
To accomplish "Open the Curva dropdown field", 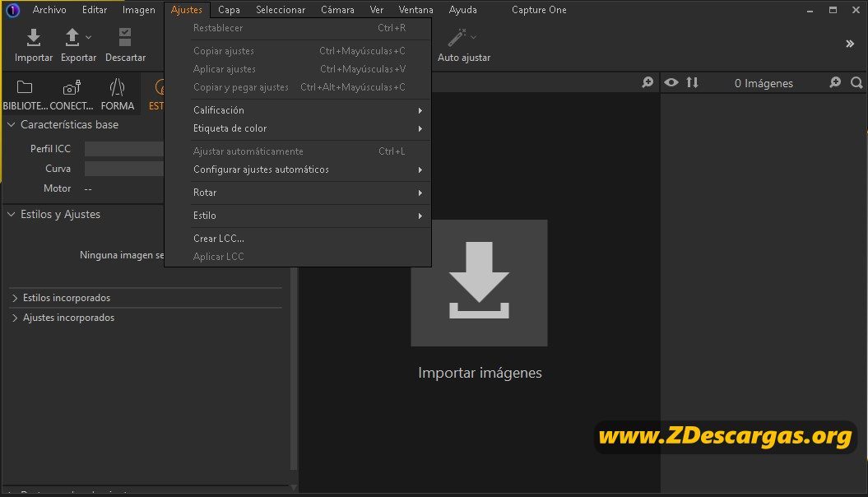I will pyautogui.click(x=124, y=169).
